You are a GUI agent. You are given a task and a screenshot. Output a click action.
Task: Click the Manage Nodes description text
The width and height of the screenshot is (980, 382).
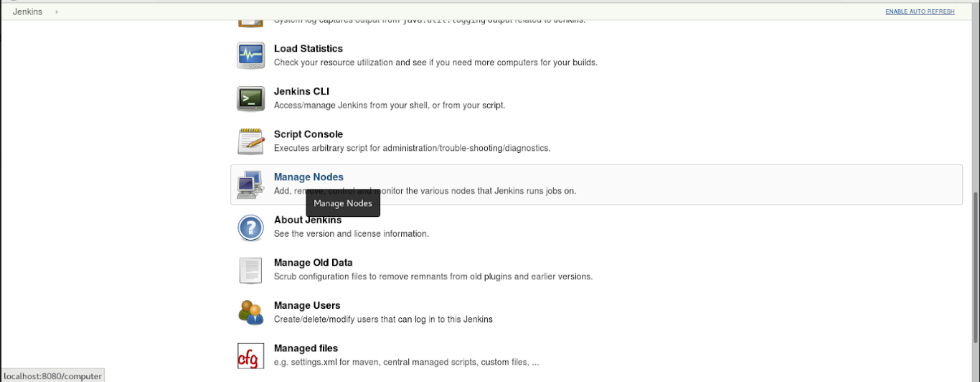coord(425,191)
